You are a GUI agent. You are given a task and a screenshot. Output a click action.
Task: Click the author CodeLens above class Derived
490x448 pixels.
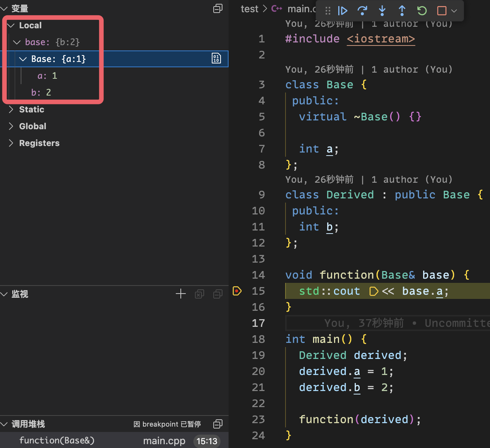coord(369,179)
